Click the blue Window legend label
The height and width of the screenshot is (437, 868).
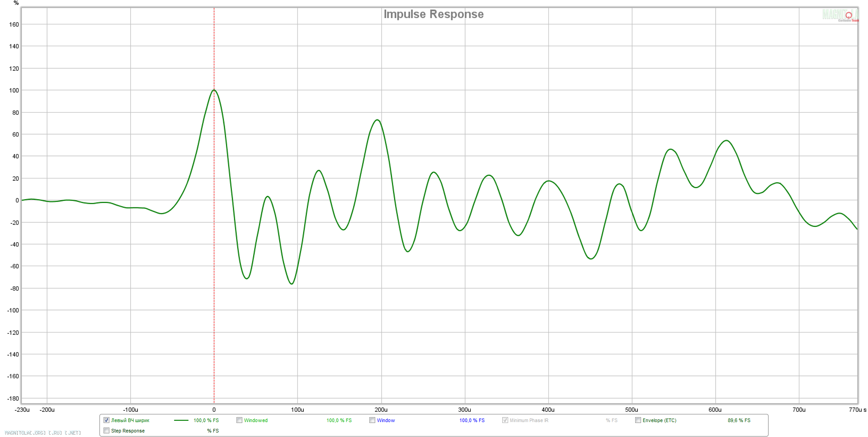coord(386,420)
